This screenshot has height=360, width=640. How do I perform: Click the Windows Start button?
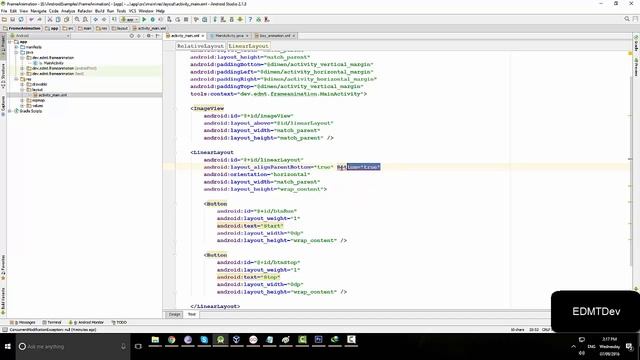[8, 347]
